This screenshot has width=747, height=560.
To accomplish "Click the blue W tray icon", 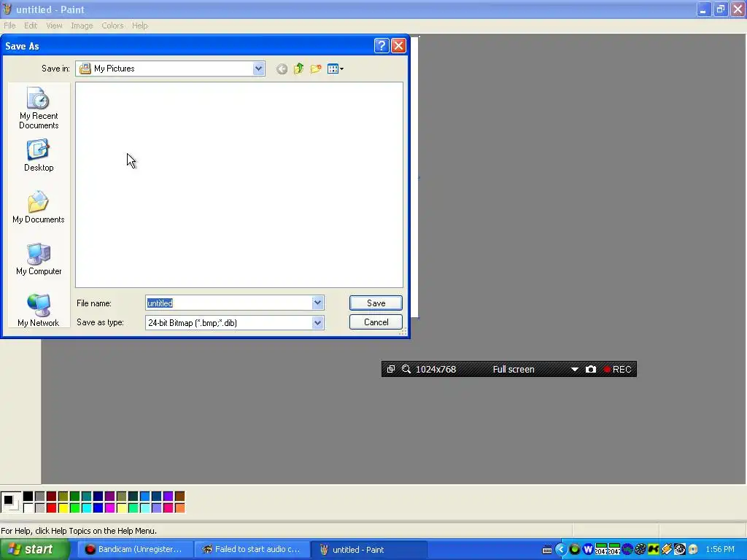I will coord(588,550).
